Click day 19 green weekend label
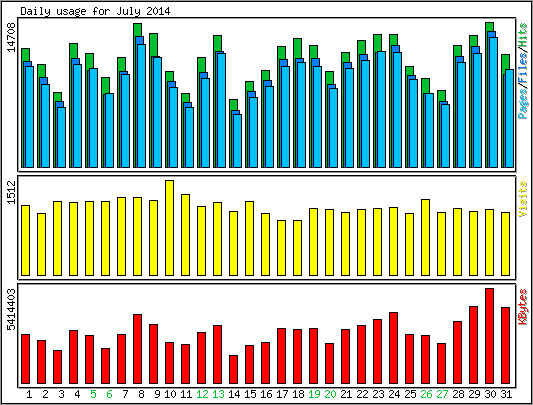This screenshot has height=405, width=533. point(314,394)
